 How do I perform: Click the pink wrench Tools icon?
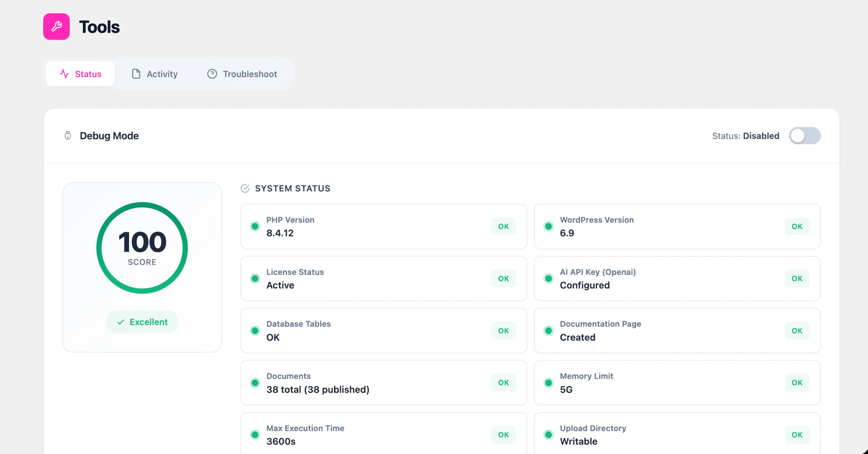(56, 26)
